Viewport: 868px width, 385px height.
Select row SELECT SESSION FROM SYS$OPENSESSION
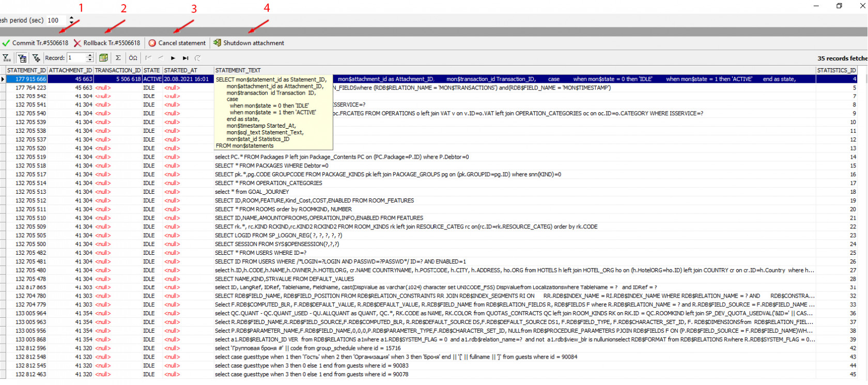[277, 244]
